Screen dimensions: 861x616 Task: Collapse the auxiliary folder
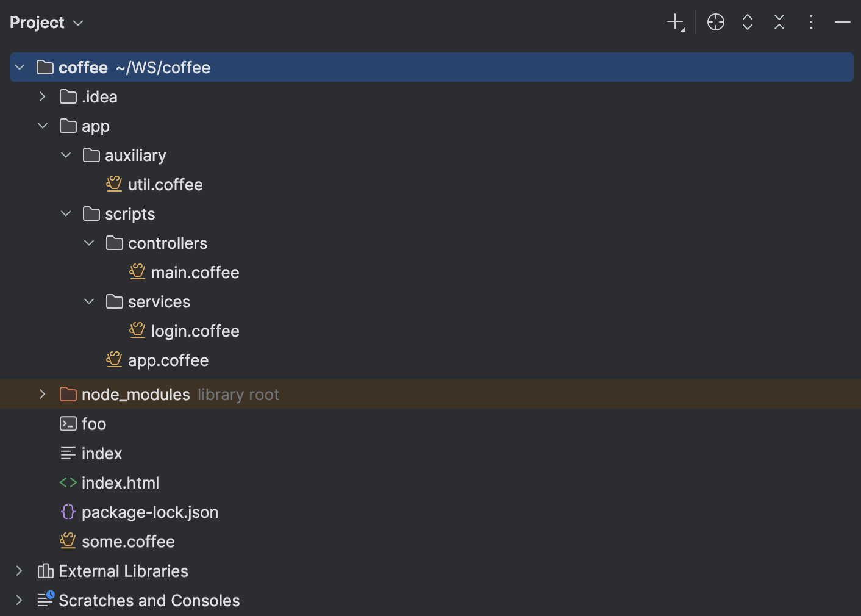[66, 155]
